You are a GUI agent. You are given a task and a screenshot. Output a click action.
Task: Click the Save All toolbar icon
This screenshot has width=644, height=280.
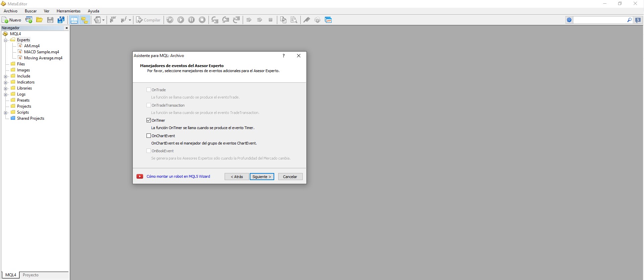(61, 20)
